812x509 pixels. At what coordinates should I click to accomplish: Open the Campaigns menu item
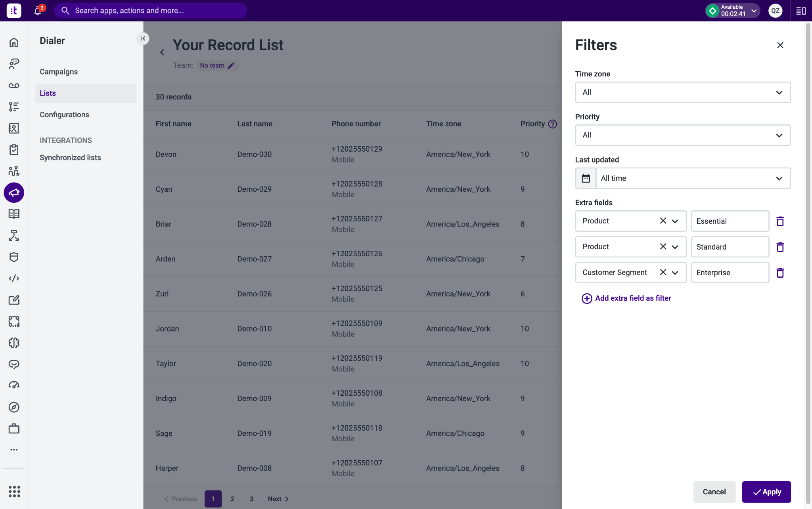[x=59, y=72]
